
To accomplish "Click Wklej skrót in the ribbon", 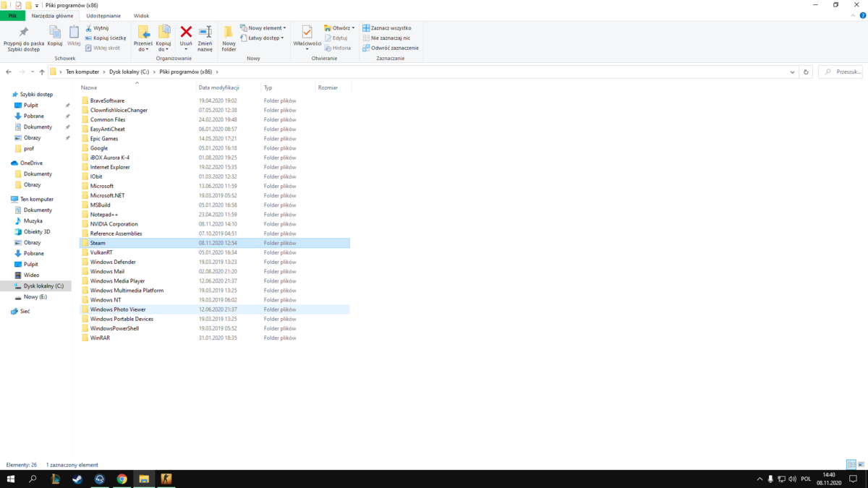I will (x=103, y=48).
